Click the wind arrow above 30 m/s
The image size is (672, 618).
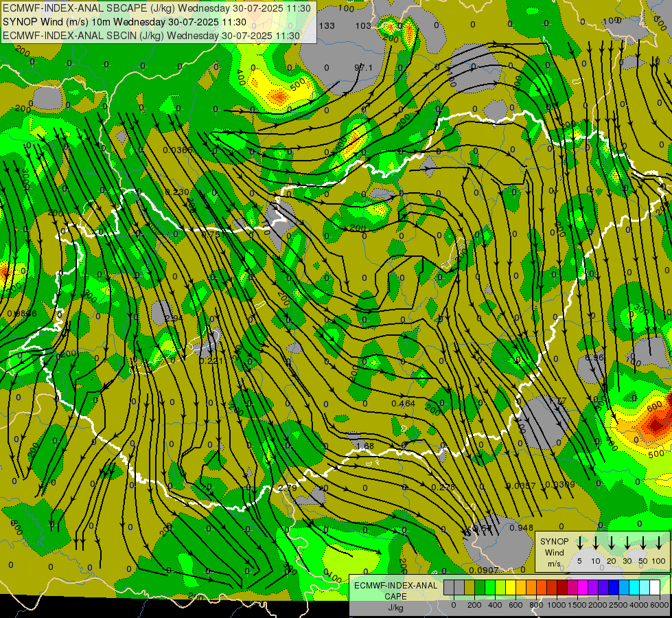pos(627,543)
